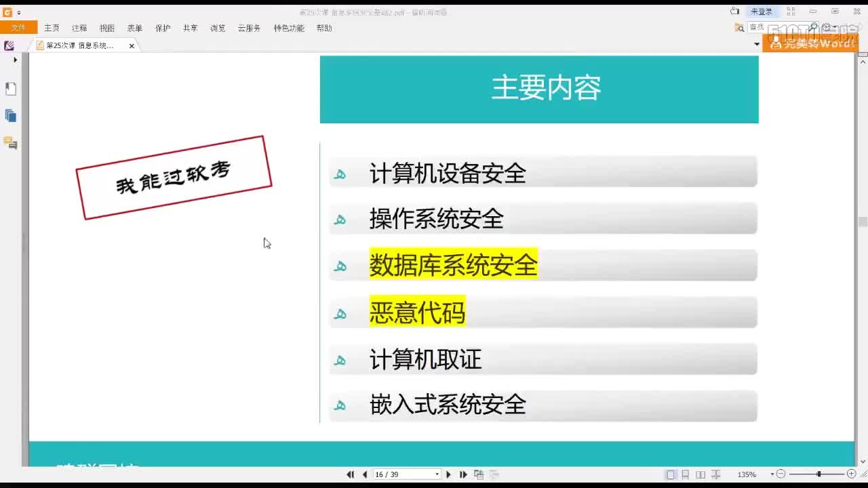The height and width of the screenshot is (488, 868).
Task: Click the next view icon in status bar
Action: [x=494, y=474]
